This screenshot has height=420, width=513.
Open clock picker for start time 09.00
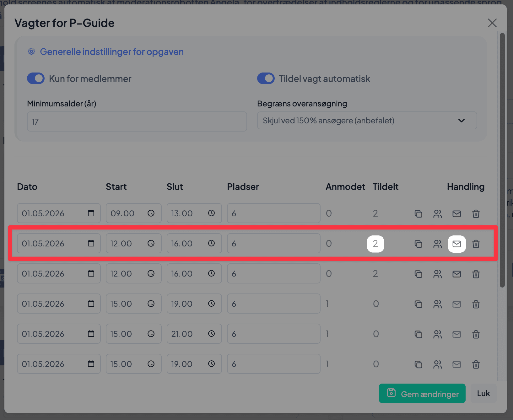[x=151, y=213]
